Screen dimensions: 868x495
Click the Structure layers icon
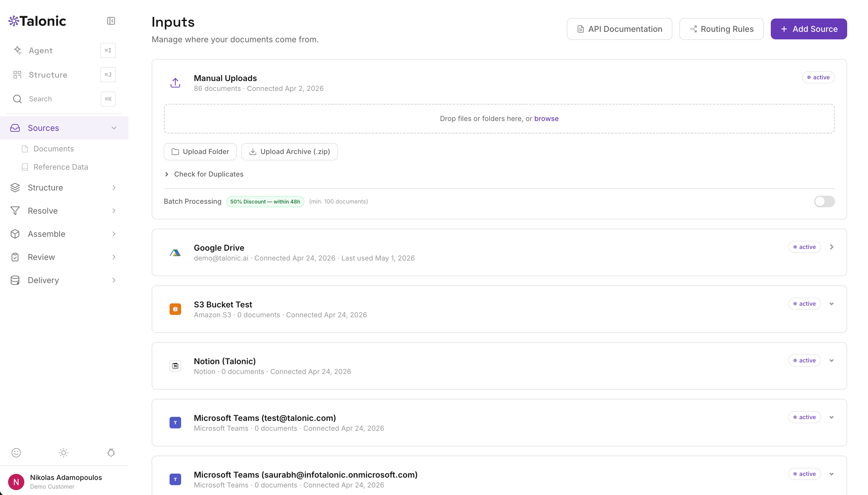15,188
